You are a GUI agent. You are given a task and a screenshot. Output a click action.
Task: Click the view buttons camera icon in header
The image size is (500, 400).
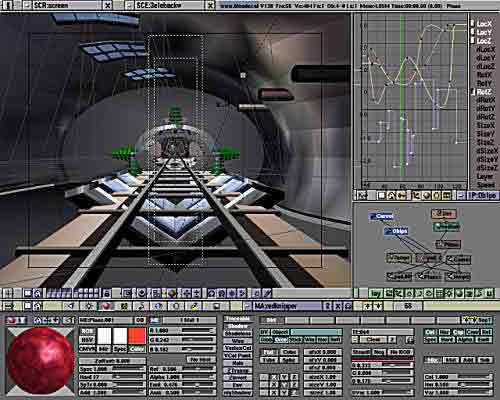70,306
